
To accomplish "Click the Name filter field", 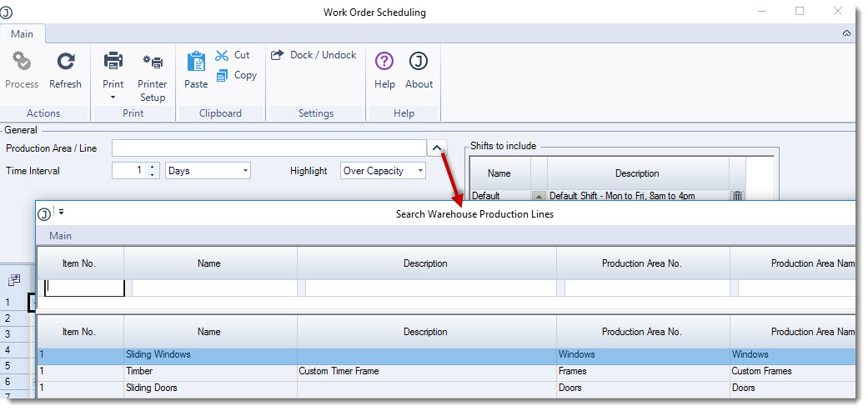I will [x=214, y=288].
